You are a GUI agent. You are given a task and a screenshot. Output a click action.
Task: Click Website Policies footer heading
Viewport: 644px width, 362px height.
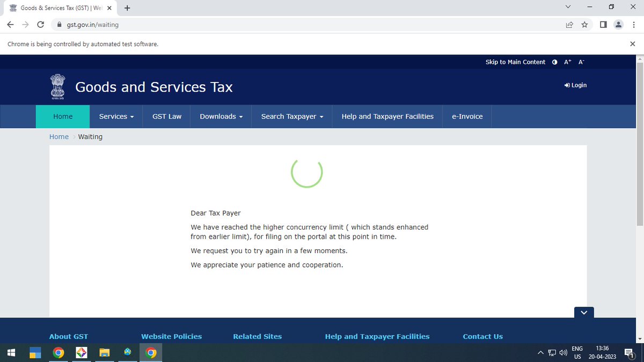(x=171, y=336)
